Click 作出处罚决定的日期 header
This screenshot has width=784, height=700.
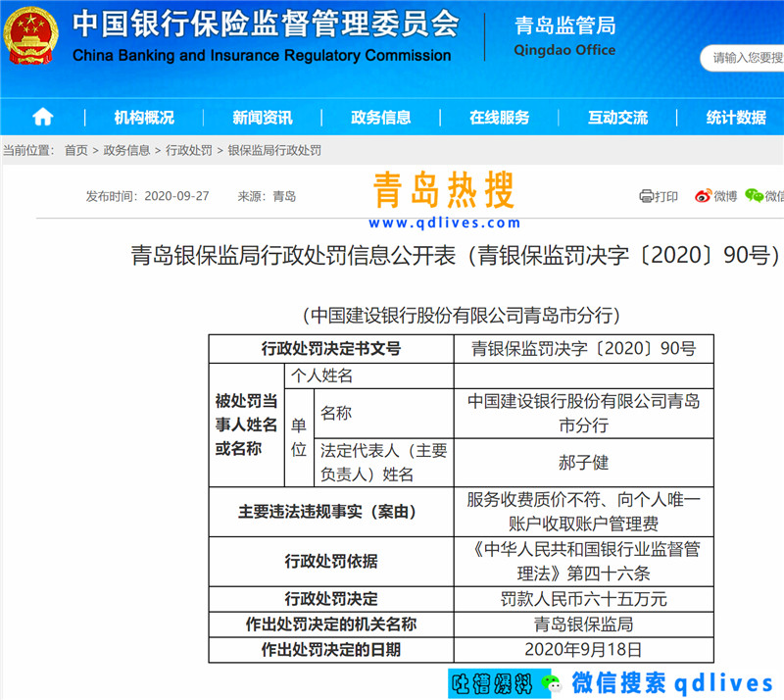[x=331, y=650]
